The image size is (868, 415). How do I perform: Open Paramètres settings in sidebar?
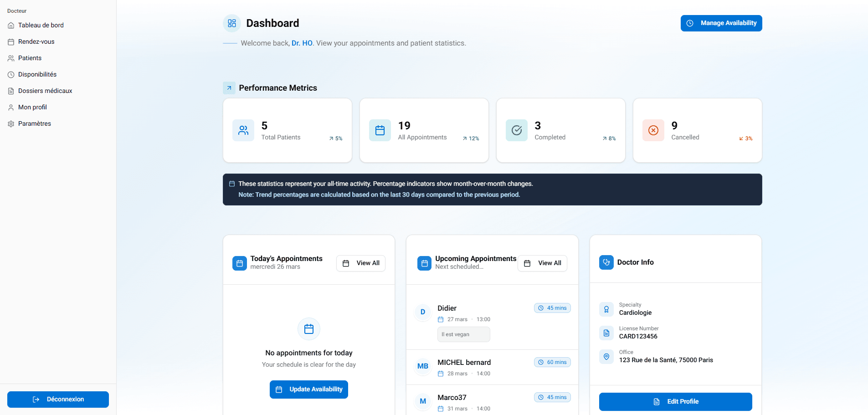[34, 124]
